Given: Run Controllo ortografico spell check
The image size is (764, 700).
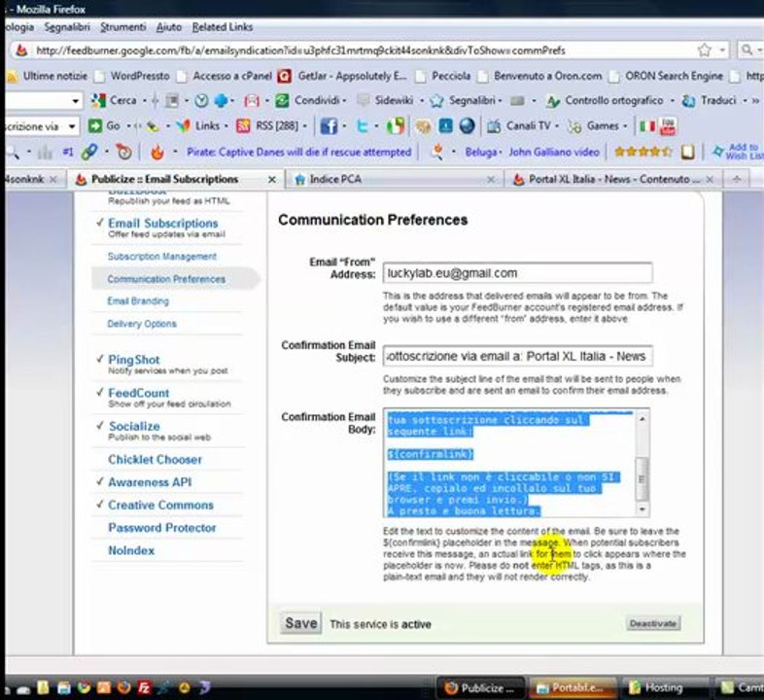Looking at the screenshot, I should tap(604, 100).
